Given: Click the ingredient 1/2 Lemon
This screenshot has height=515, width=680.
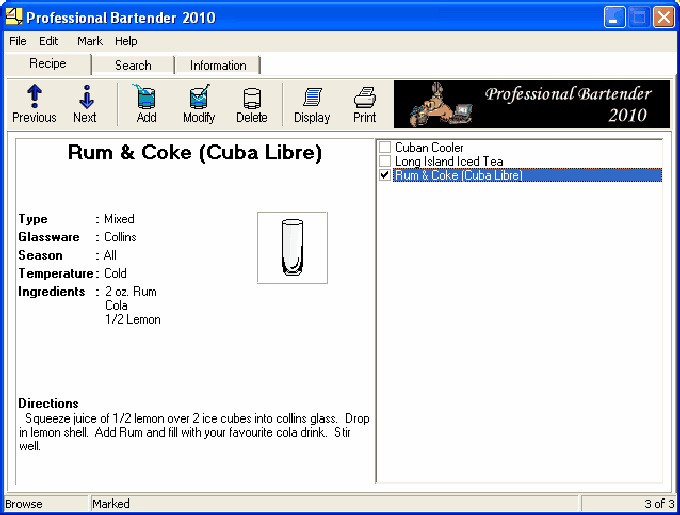Looking at the screenshot, I should (x=133, y=319).
